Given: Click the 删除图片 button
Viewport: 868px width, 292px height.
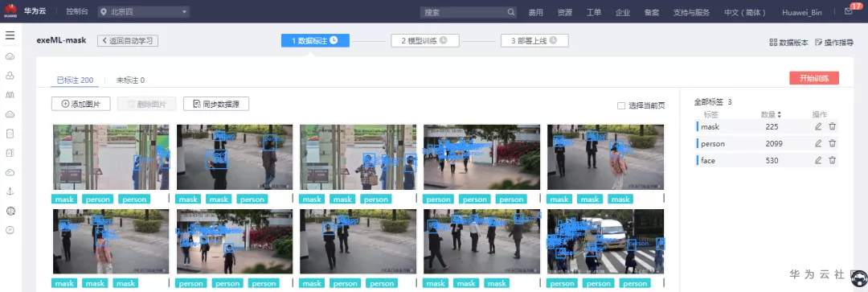Looking at the screenshot, I should [146, 104].
